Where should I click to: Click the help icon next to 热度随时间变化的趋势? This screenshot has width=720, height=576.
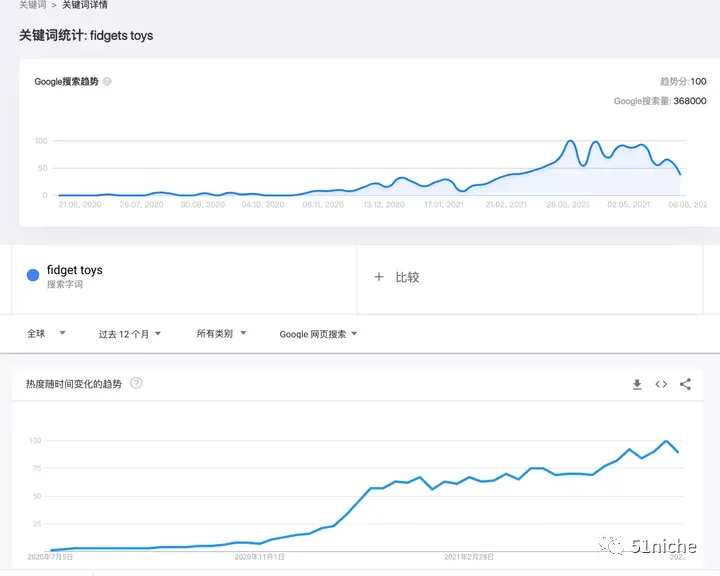click(136, 383)
